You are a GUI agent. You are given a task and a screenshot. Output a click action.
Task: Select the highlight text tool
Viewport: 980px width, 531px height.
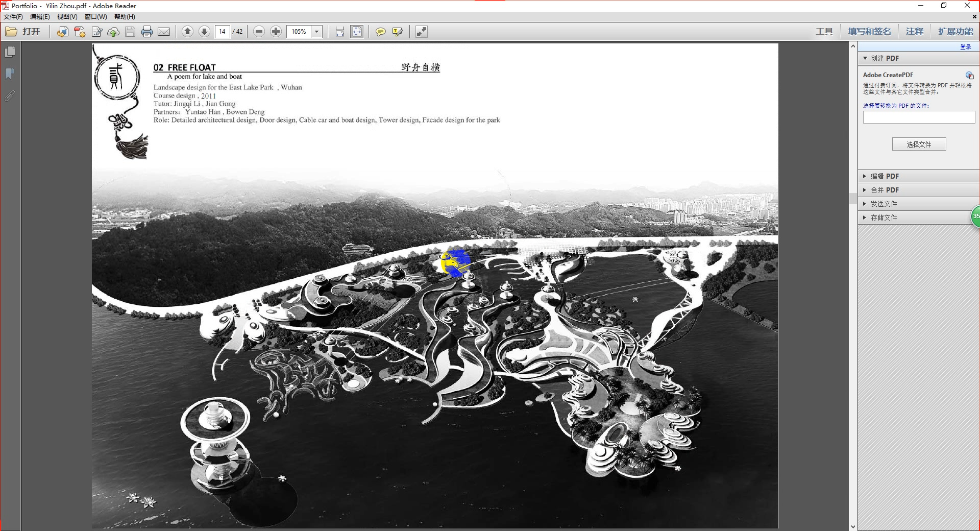point(398,32)
